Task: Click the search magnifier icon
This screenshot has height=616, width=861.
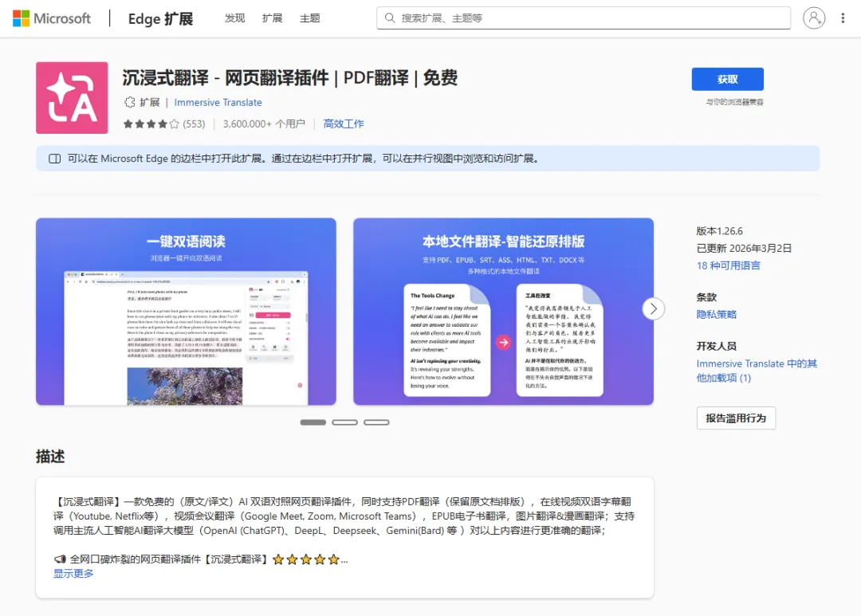Action: (x=390, y=18)
